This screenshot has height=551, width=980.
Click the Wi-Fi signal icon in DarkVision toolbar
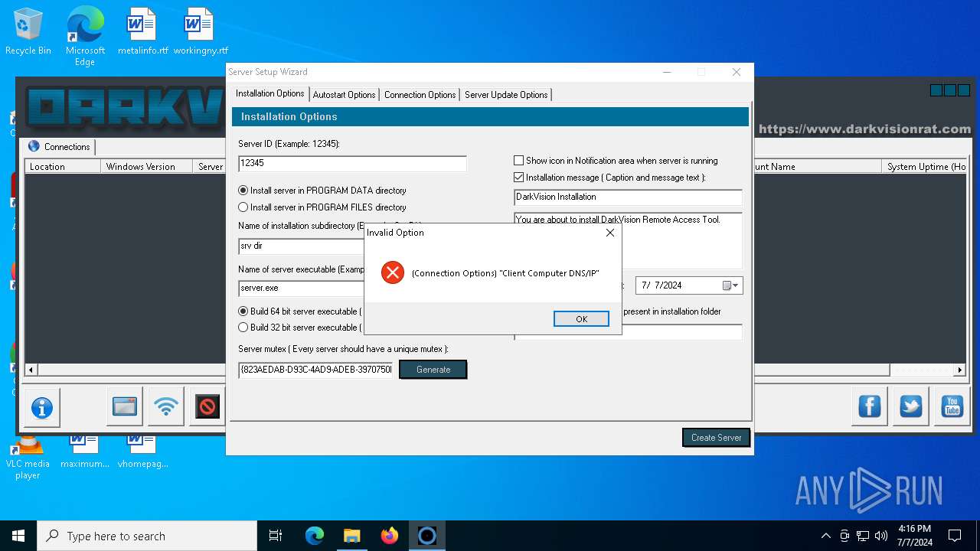point(165,406)
